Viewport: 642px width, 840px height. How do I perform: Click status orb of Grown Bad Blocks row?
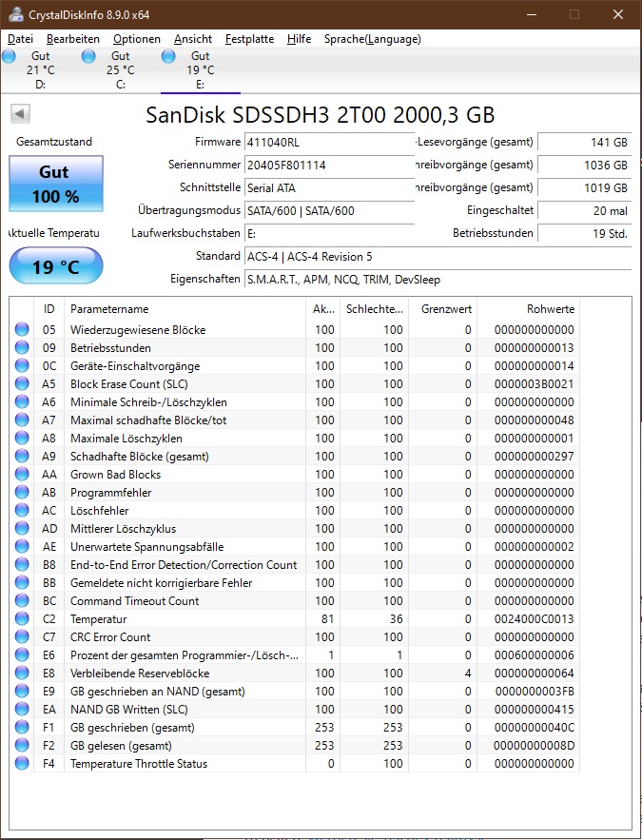point(22,474)
